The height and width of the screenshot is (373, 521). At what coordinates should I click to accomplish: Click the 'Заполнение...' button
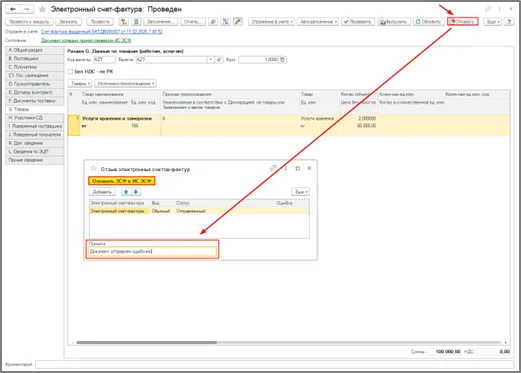point(161,22)
